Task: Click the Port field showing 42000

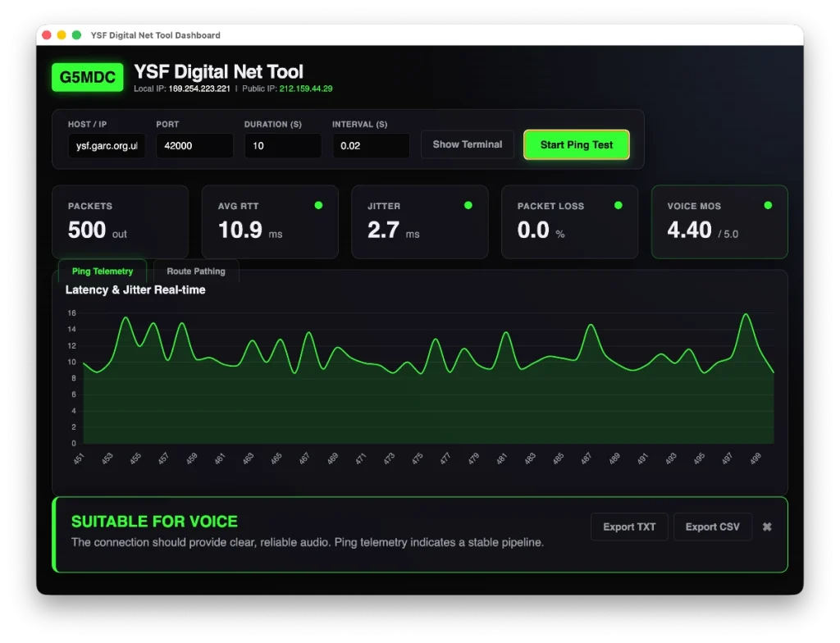Action: point(194,146)
